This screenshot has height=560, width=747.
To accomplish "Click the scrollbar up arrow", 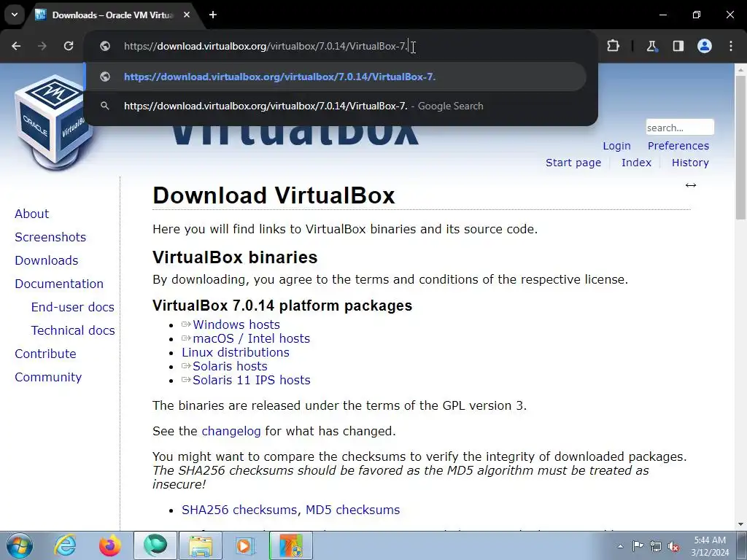I will click(x=740, y=69).
